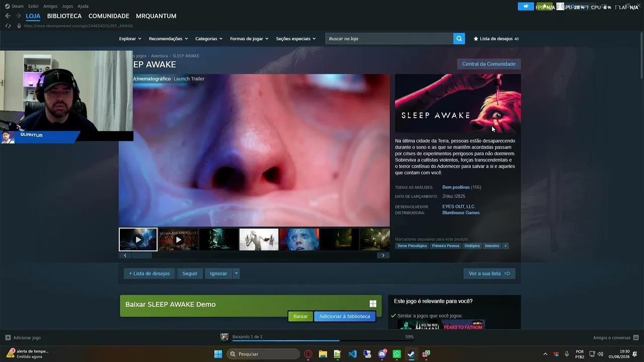Add game with + Lista de desejos
The height and width of the screenshot is (362, 644).
pyautogui.click(x=149, y=274)
